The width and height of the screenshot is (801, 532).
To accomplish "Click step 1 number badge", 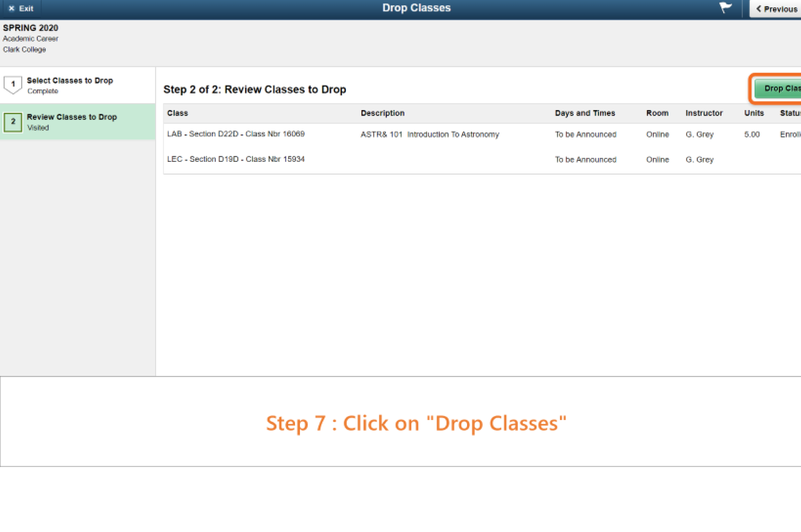I will (x=13, y=84).
